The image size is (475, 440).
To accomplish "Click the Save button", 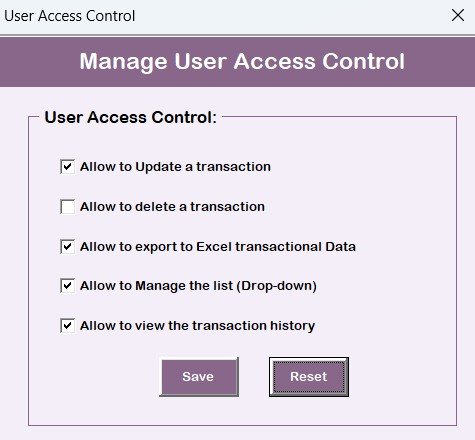I will point(199,377).
